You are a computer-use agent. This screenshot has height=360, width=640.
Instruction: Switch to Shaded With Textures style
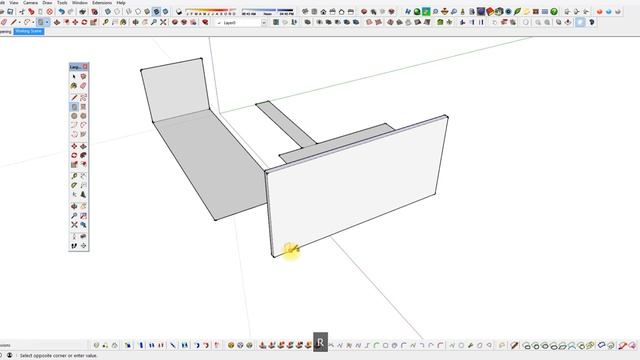156,12
